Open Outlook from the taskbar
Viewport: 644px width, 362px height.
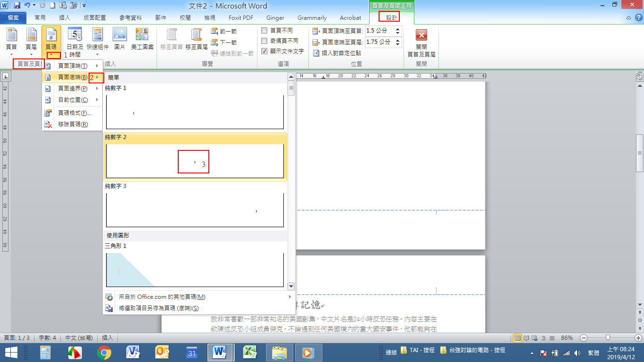coord(162,353)
